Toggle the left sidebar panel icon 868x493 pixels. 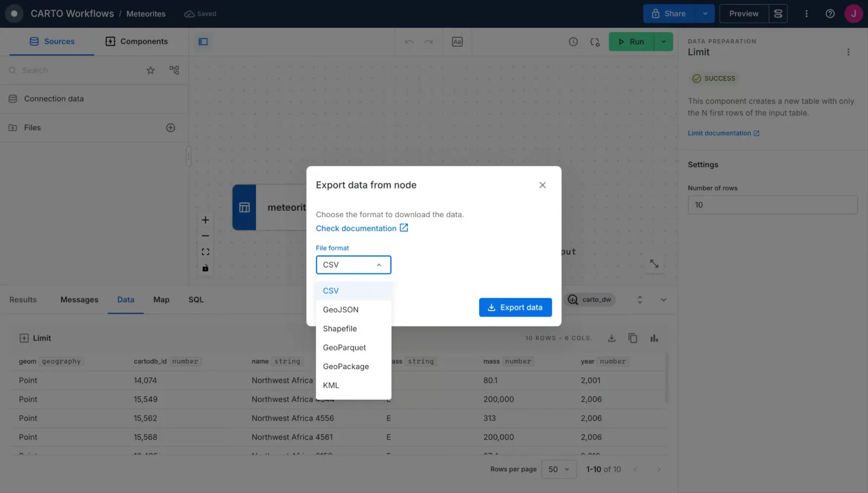coord(203,42)
